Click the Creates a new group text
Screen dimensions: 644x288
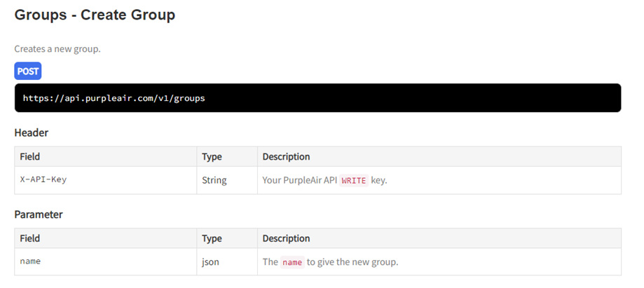[x=57, y=49]
